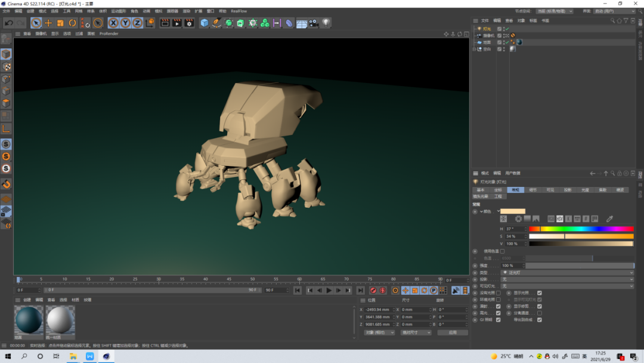Toggle the Diffuse checkbox
Screen dimensions: 644x363
pyautogui.click(x=498, y=306)
